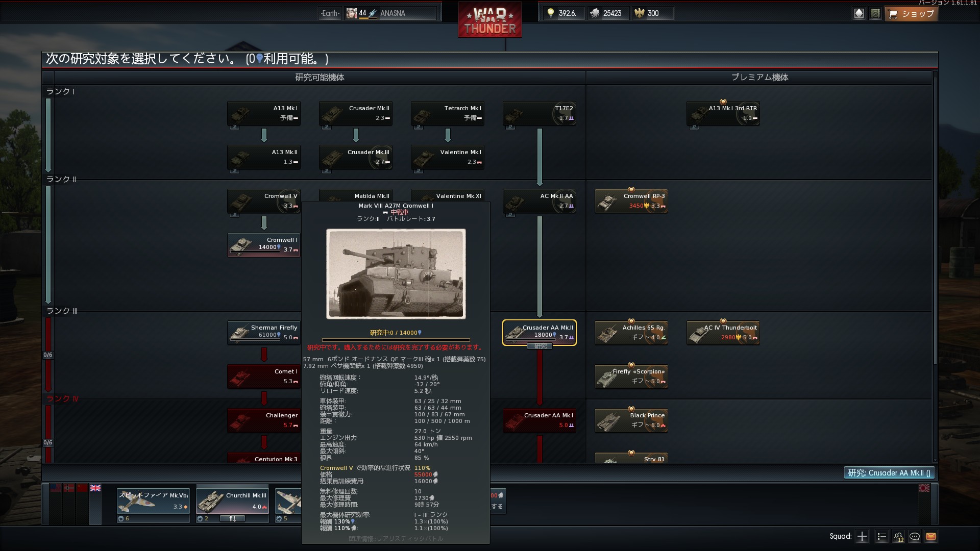Open the mail envelope icon
Viewport: 980px width, 551px height.
coord(930,536)
